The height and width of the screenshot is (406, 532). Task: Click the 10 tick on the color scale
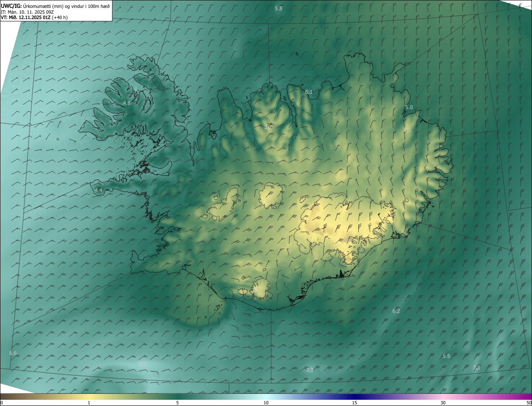coord(266,403)
